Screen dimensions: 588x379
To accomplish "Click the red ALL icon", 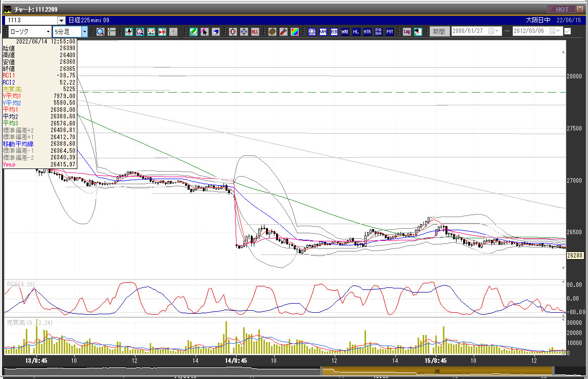I will 255,32.
